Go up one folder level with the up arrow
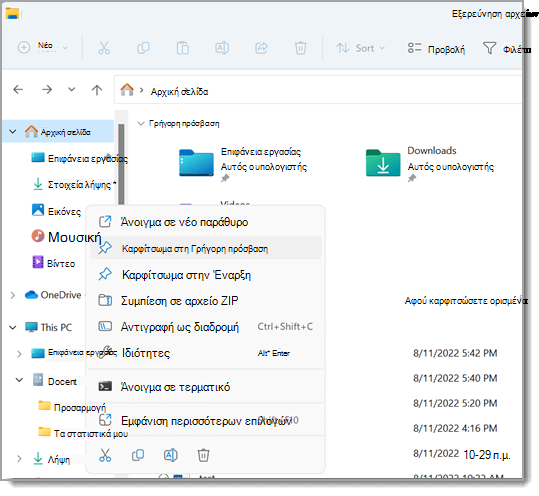 pos(97,90)
